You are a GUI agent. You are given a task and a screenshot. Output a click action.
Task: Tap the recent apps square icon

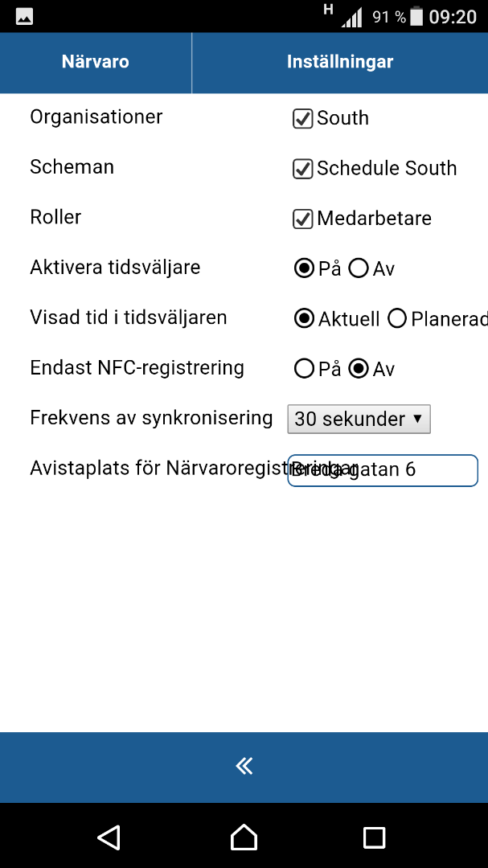374,837
